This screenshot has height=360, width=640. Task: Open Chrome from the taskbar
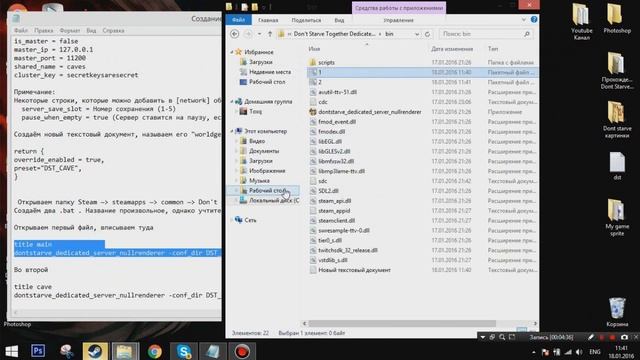pos(155,351)
